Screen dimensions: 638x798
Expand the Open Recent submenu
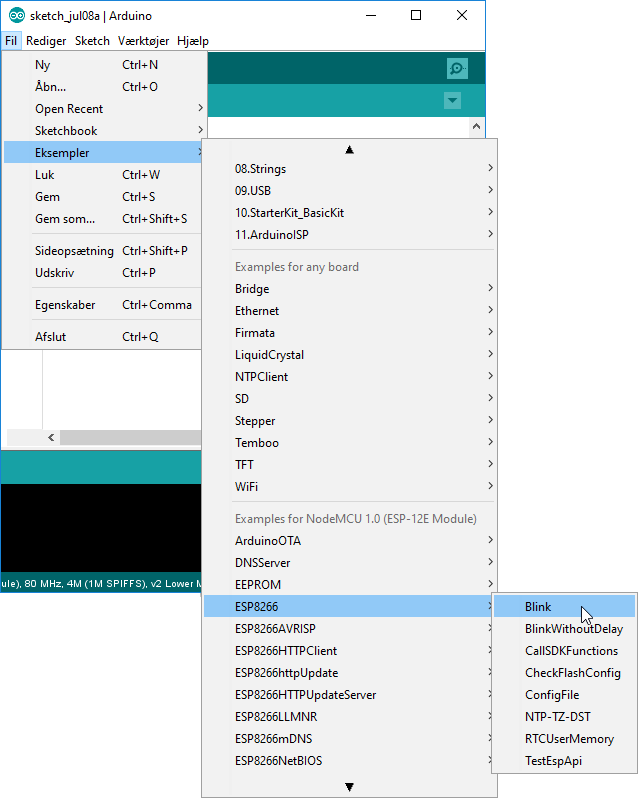pos(69,109)
